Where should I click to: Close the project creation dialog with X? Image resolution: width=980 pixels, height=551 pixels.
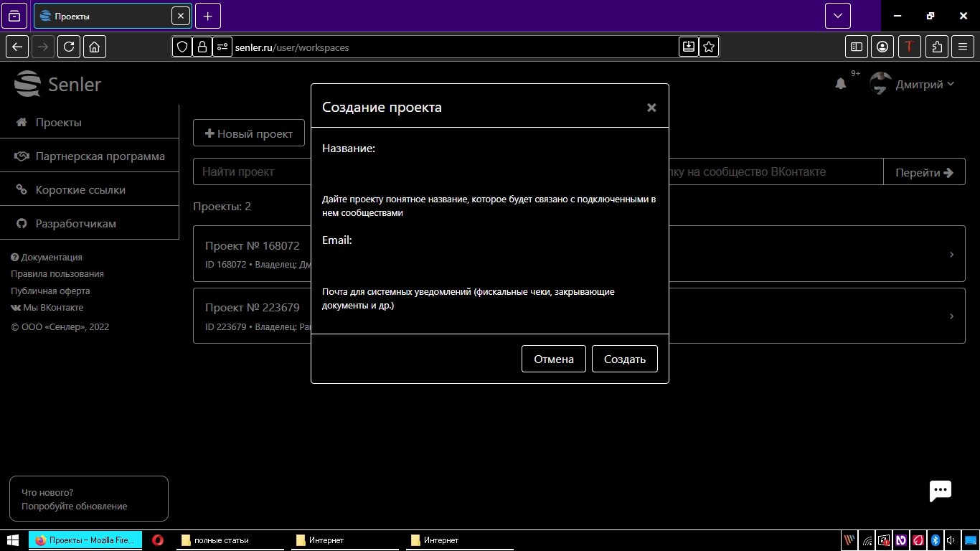(651, 108)
